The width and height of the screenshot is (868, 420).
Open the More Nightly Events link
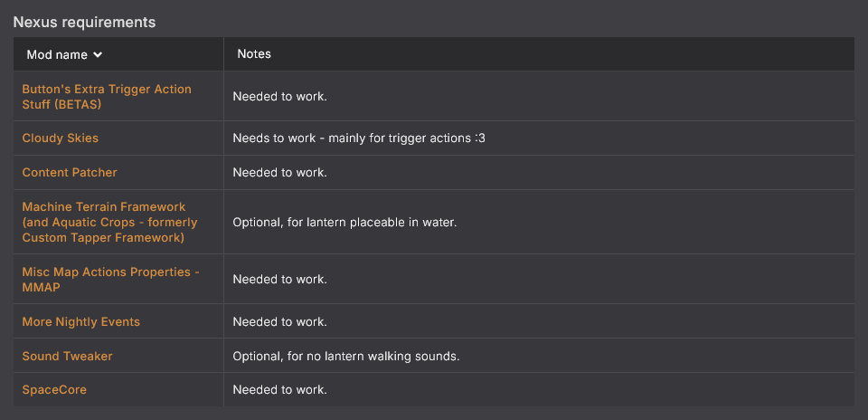coord(80,322)
